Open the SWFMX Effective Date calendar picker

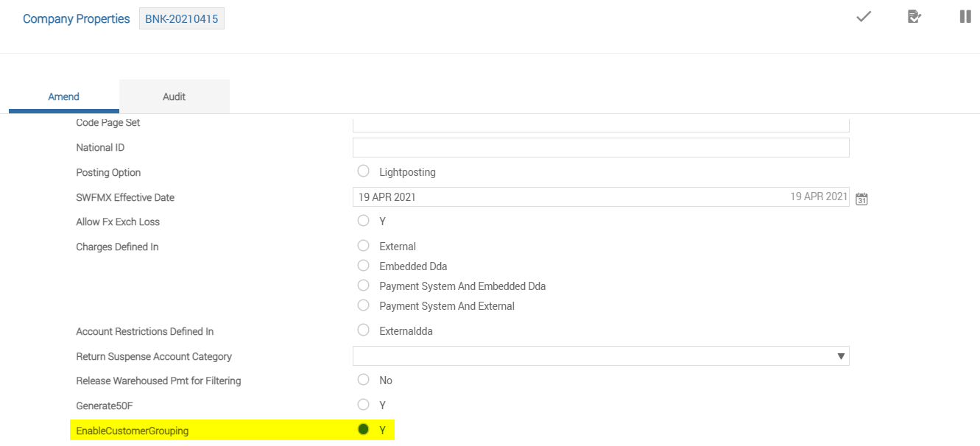(x=861, y=199)
